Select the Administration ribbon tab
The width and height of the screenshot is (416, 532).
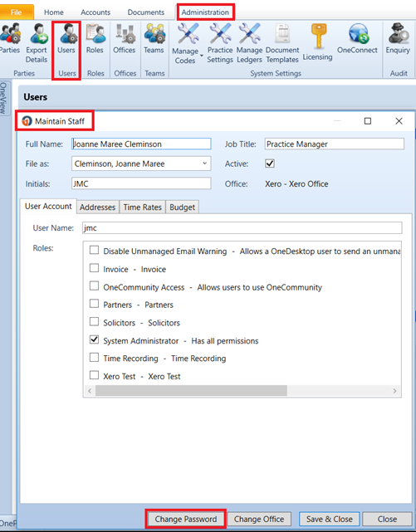(x=205, y=12)
